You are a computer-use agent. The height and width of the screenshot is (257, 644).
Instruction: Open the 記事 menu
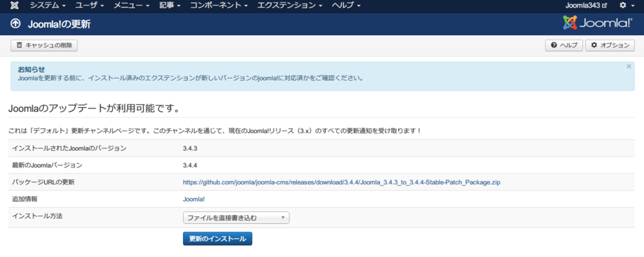(x=170, y=6)
